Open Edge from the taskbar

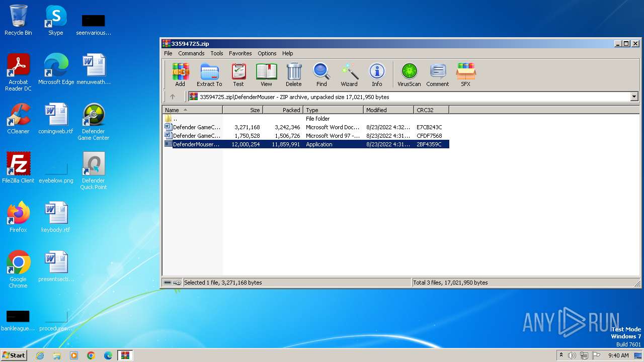(108, 355)
